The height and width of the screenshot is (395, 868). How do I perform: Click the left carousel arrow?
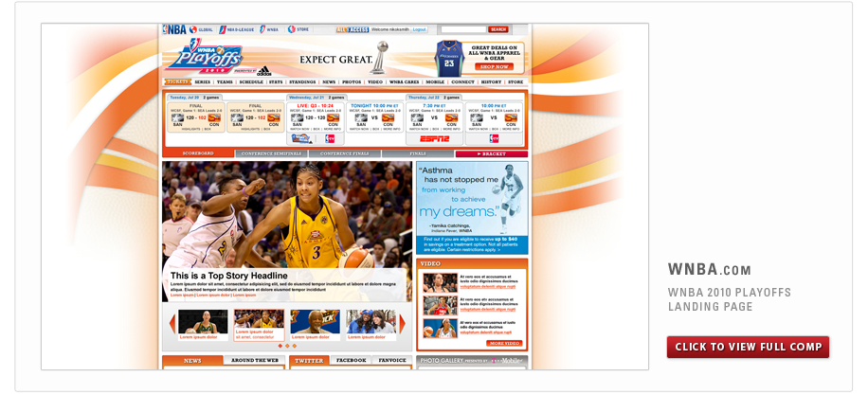point(172,324)
